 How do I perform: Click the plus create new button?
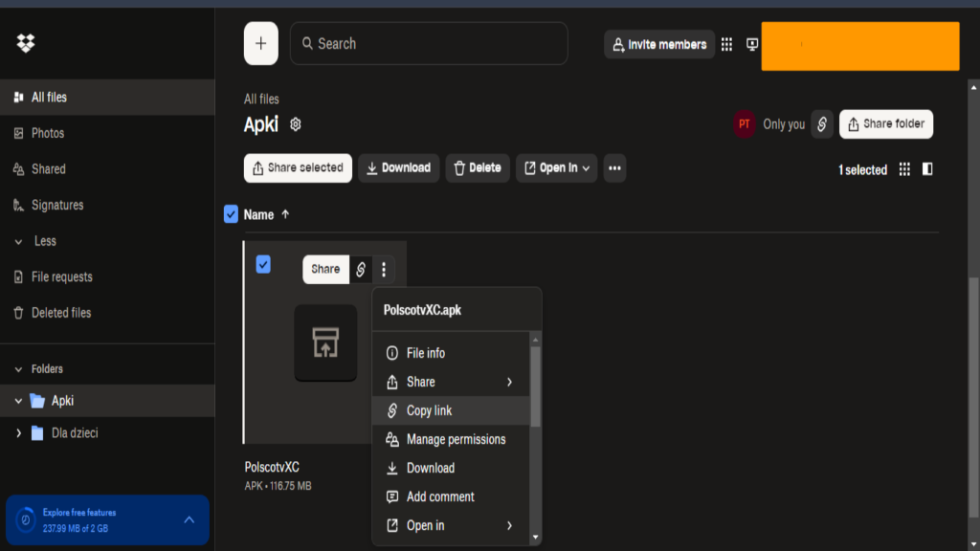(x=260, y=43)
